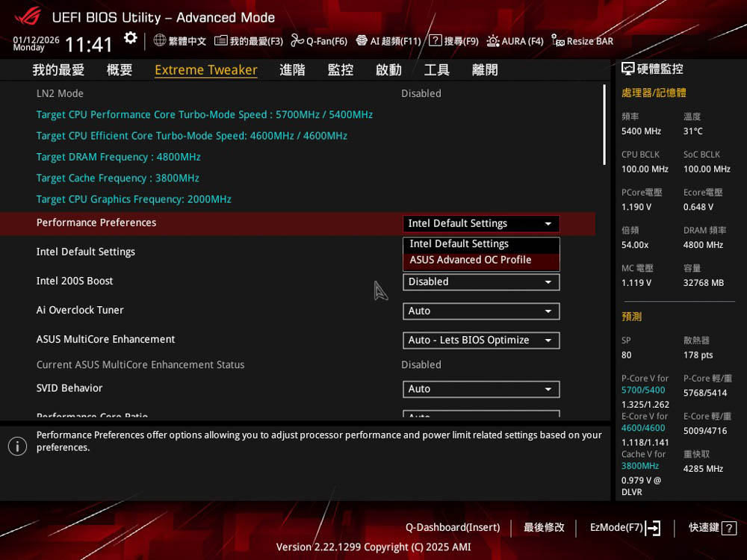Switch to the 進階 tab

click(292, 69)
